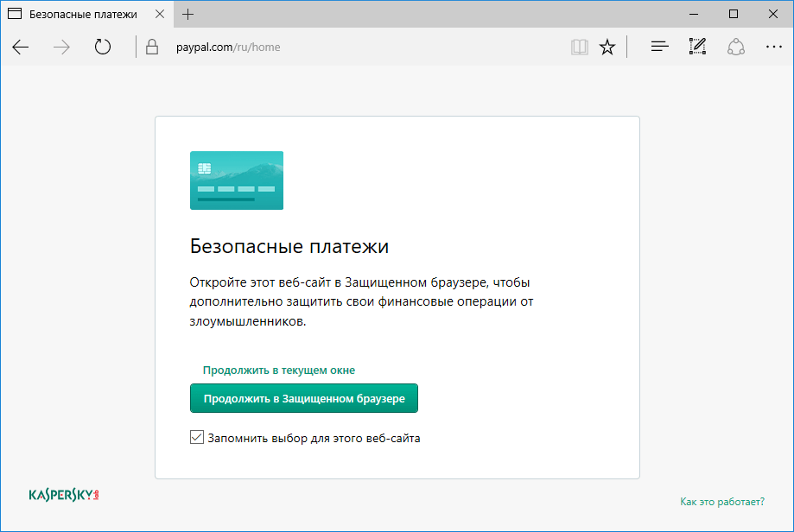Screen dimensions: 794x532
Task: Open Reading view in the browser toolbar
Action: tap(578, 47)
